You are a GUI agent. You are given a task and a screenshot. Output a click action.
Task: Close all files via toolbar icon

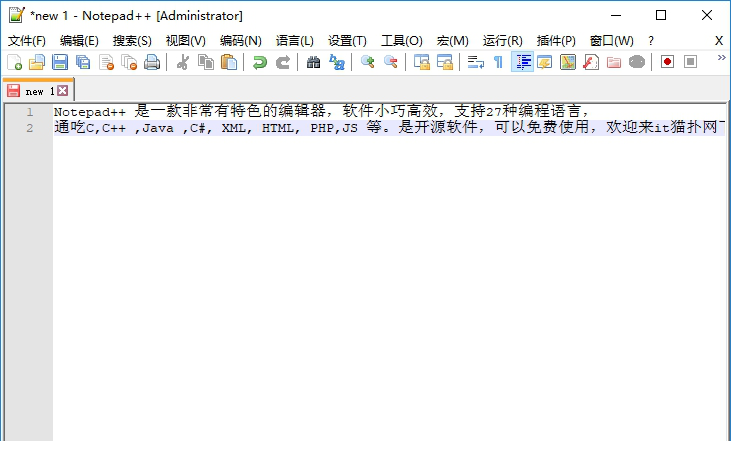[129, 62]
